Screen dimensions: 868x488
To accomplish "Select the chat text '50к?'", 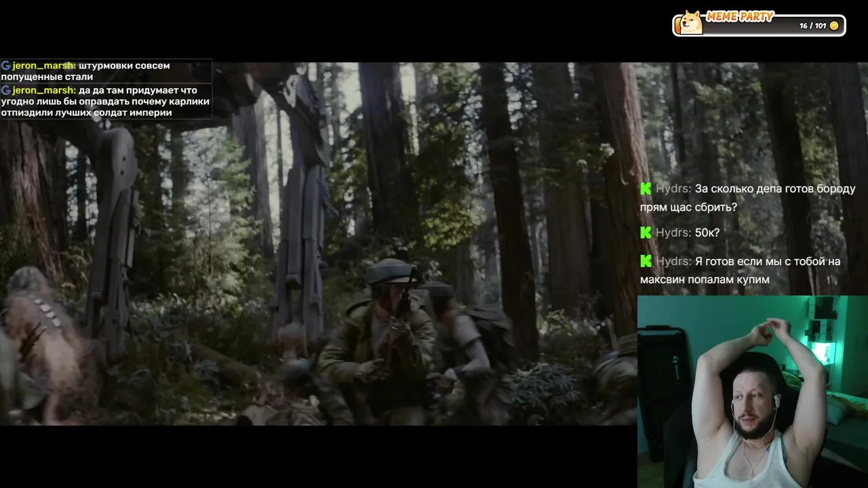I will coord(707,232).
